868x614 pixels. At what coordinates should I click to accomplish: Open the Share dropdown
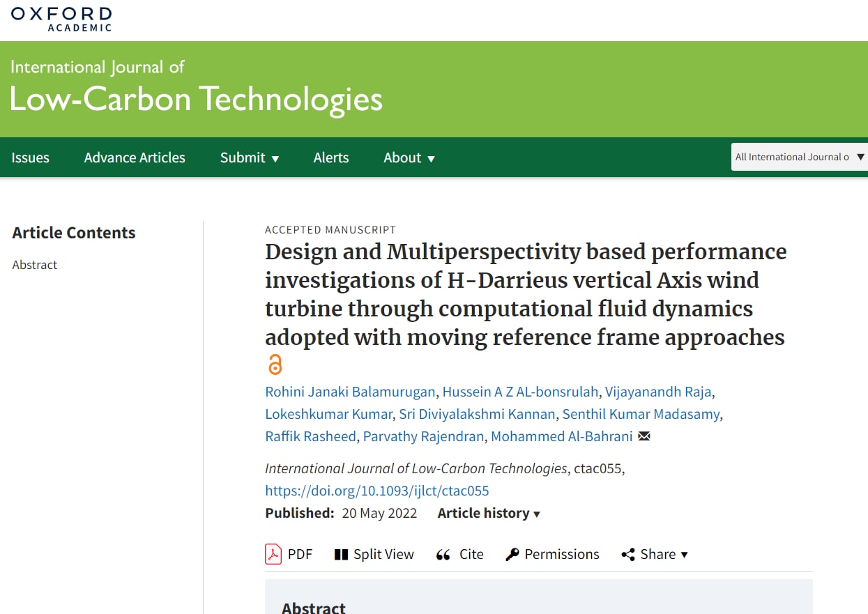coord(655,554)
